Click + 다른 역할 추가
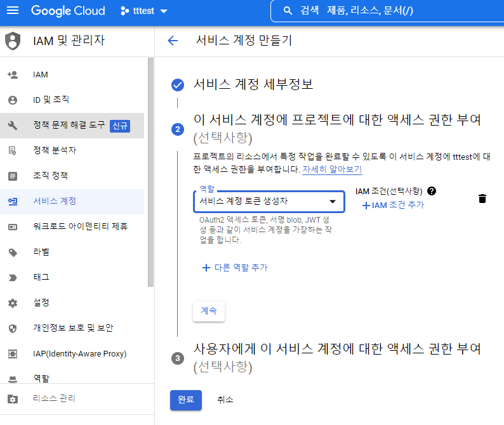Screen dimensions: 504x425 click(235, 267)
